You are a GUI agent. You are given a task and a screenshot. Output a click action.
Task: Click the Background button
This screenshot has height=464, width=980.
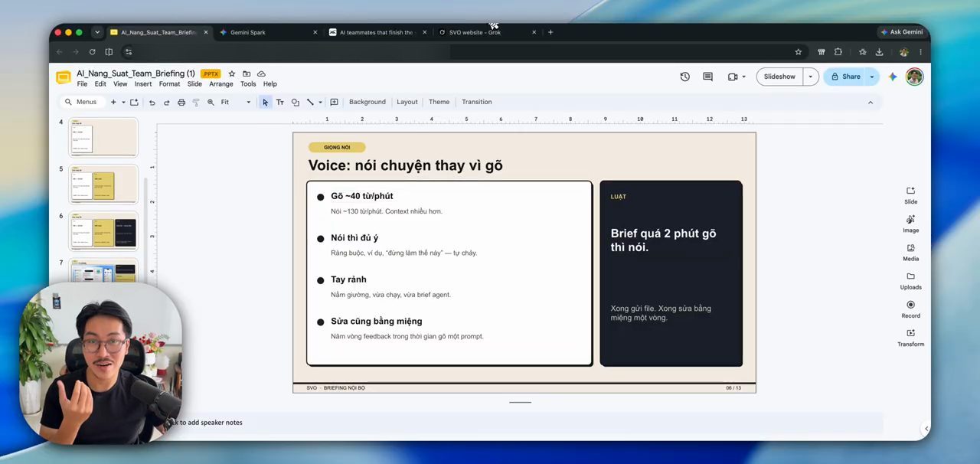[x=367, y=102]
